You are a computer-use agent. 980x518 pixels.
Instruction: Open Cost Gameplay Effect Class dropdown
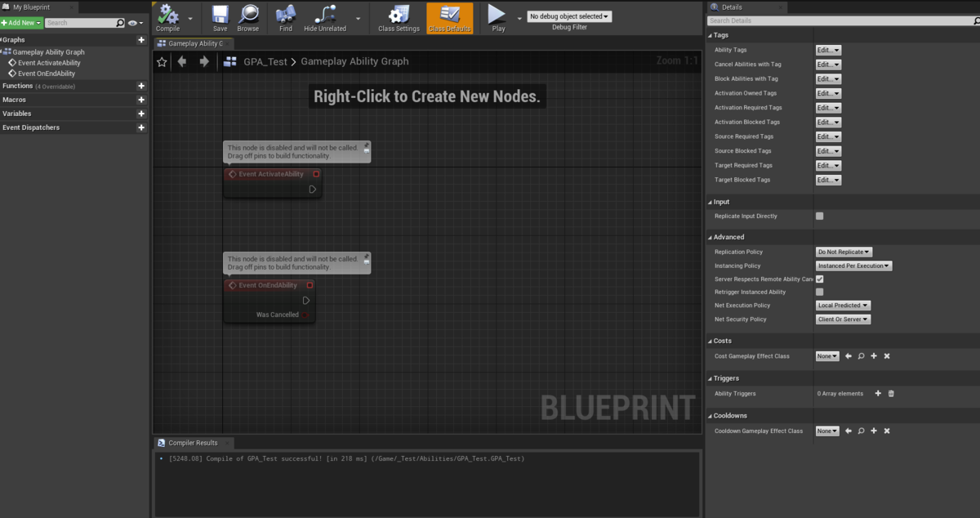tap(827, 356)
